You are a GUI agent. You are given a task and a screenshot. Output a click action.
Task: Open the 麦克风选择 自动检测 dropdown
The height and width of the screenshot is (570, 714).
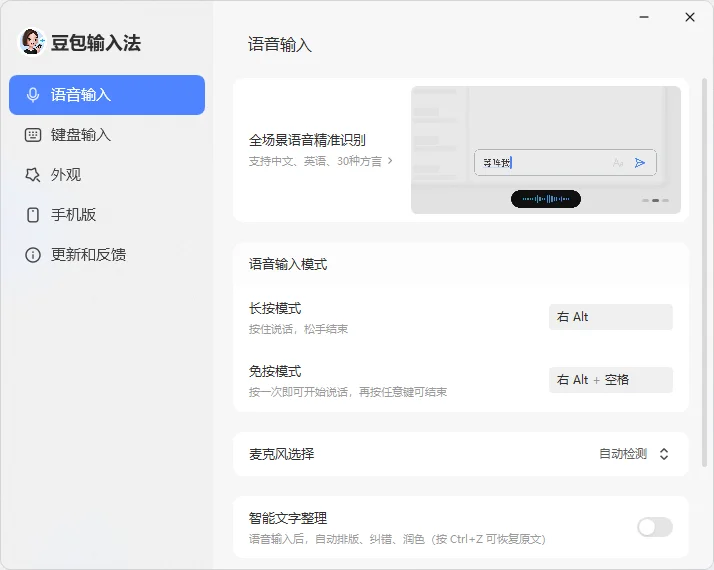[634, 454]
